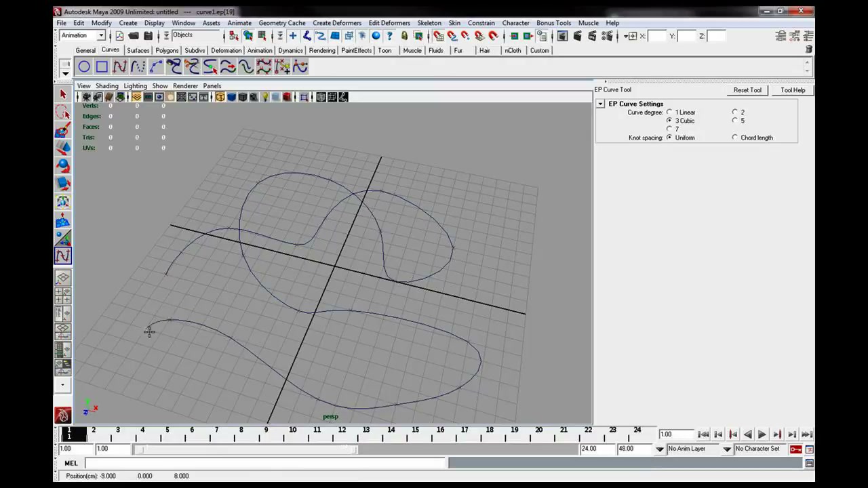868x488 pixels.
Task: Switch to Single Perspective view layout icon
Action: 63,278
